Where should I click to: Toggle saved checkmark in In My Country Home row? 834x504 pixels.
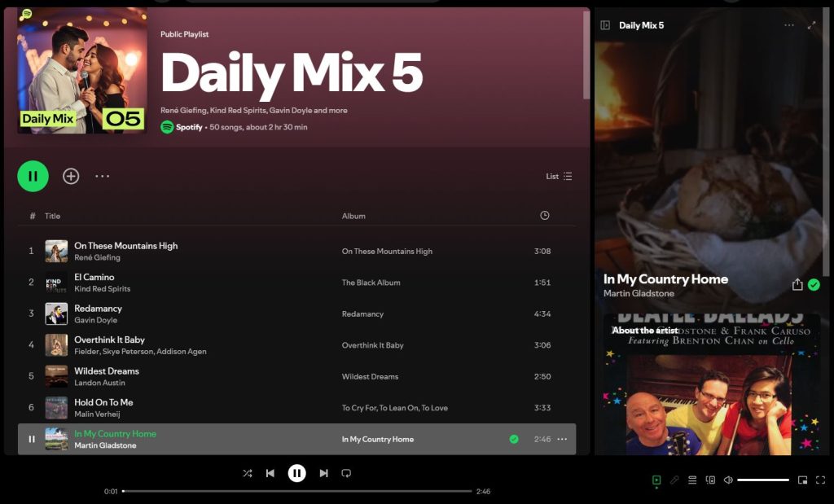[x=514, y=439]
